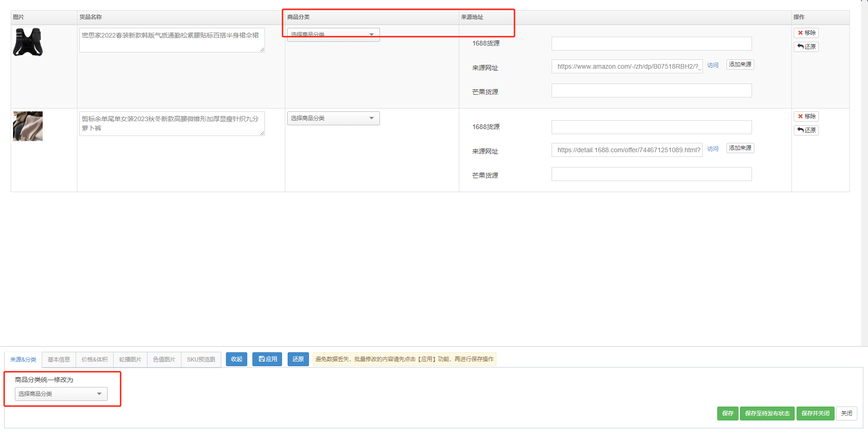Expand the second row's category dropdown
The image size is (868, 433).
pyautogui.click(x=333, y=118)
